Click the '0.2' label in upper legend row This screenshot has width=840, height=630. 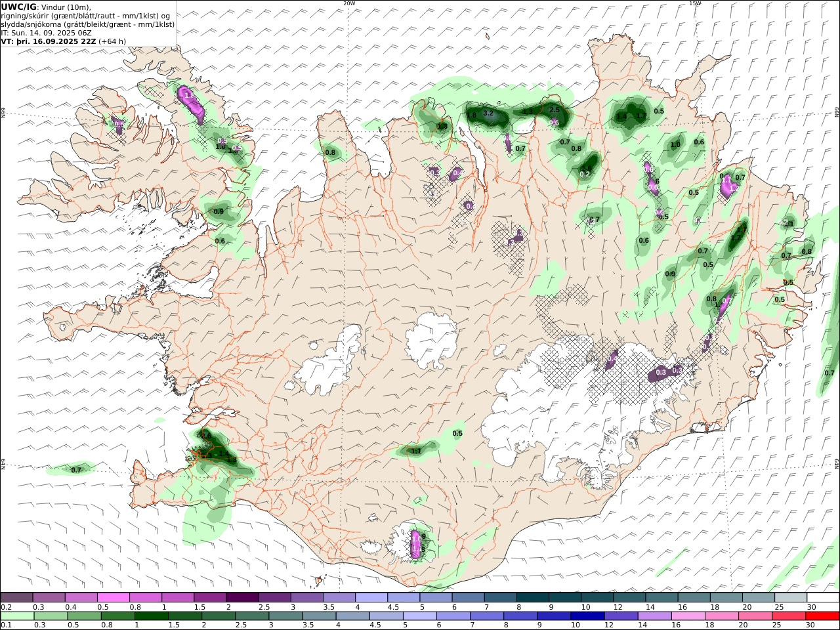[6, 607]
